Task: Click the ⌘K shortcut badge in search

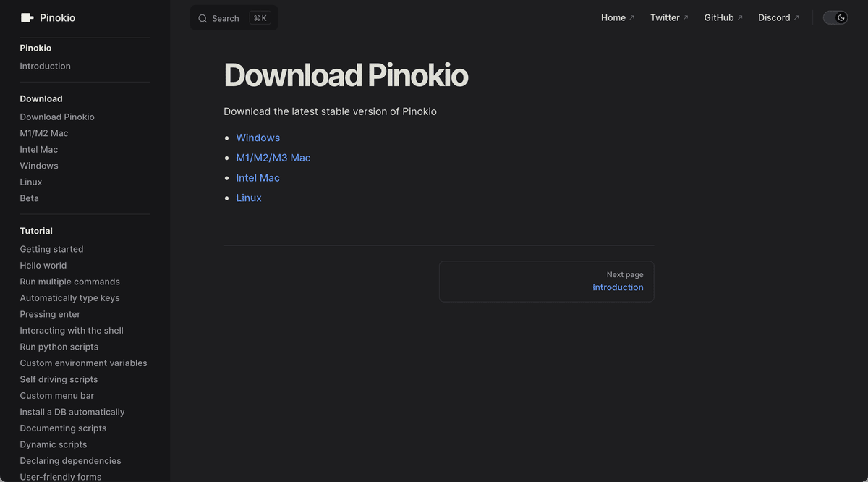Action: click(260, 17)
